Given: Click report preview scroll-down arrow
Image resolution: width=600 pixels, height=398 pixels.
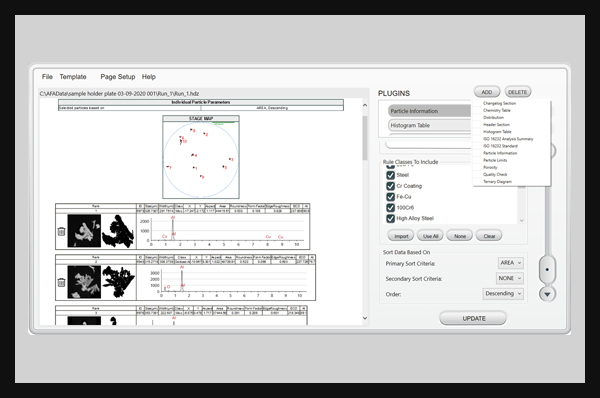Looking at the screenshot, I should click(365, 318).
